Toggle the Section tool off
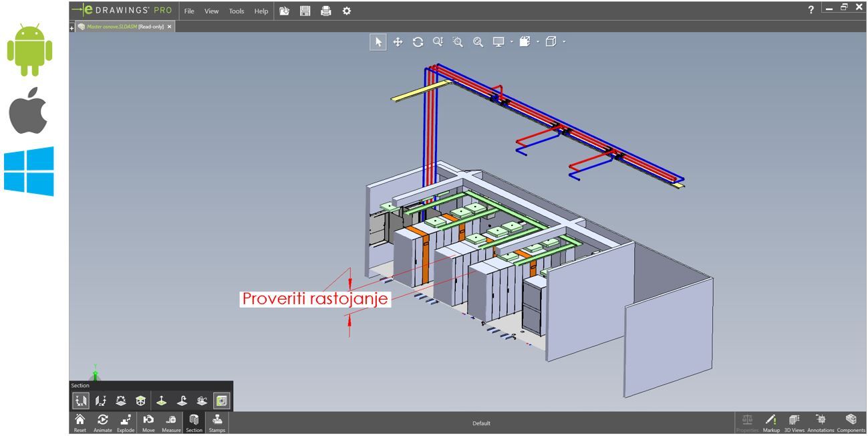 (194, 422)
